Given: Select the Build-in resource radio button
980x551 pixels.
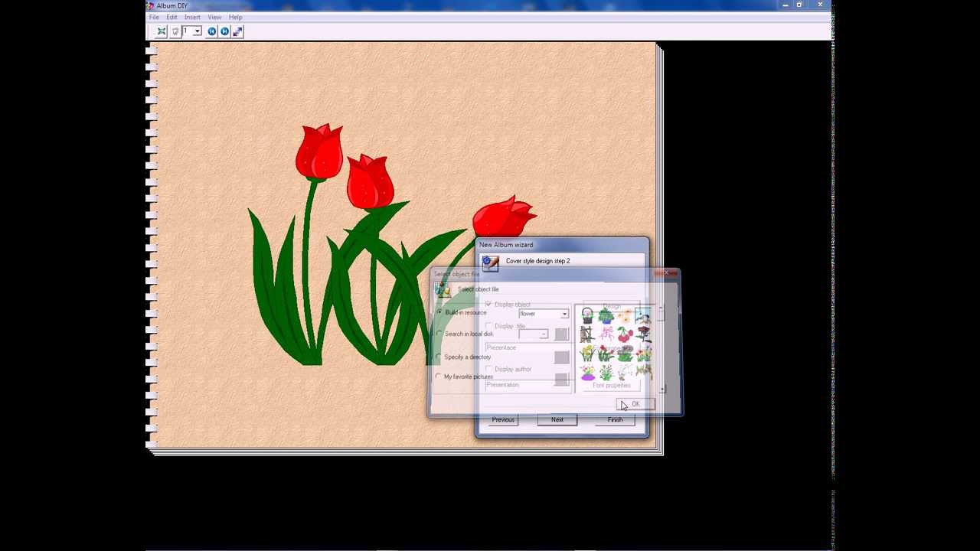Looking at the screenshot, I should (439, 313).
